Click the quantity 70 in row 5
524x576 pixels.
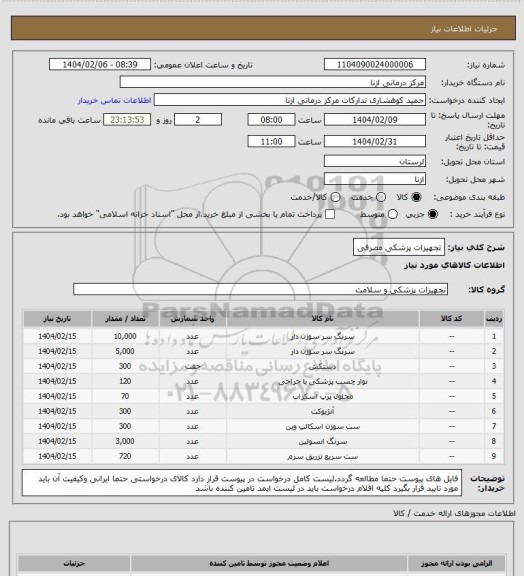(x=125, y=396)
